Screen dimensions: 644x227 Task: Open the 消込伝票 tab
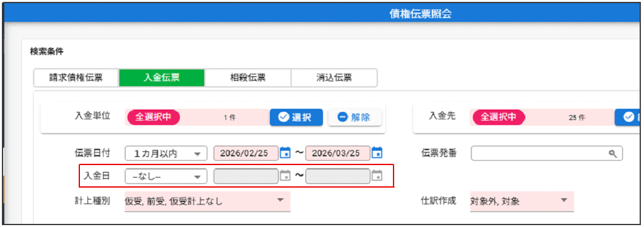[334, 78]
